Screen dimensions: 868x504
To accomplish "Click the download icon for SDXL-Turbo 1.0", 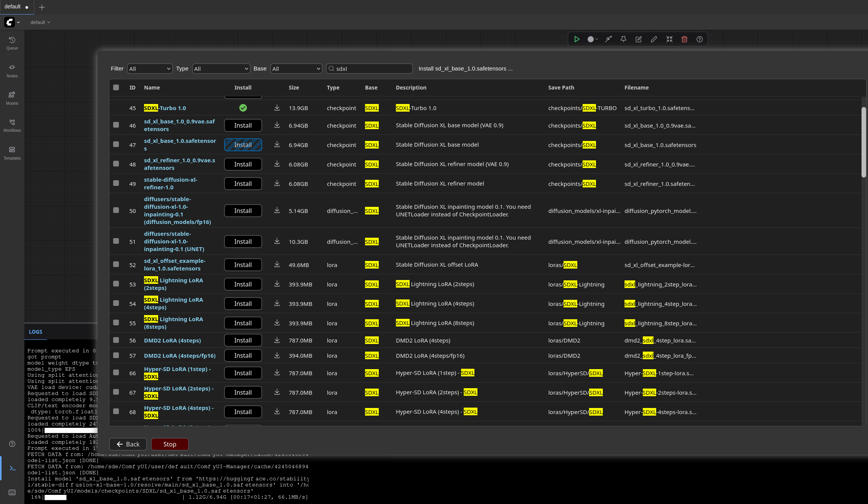I will click(x=277, y=108).
